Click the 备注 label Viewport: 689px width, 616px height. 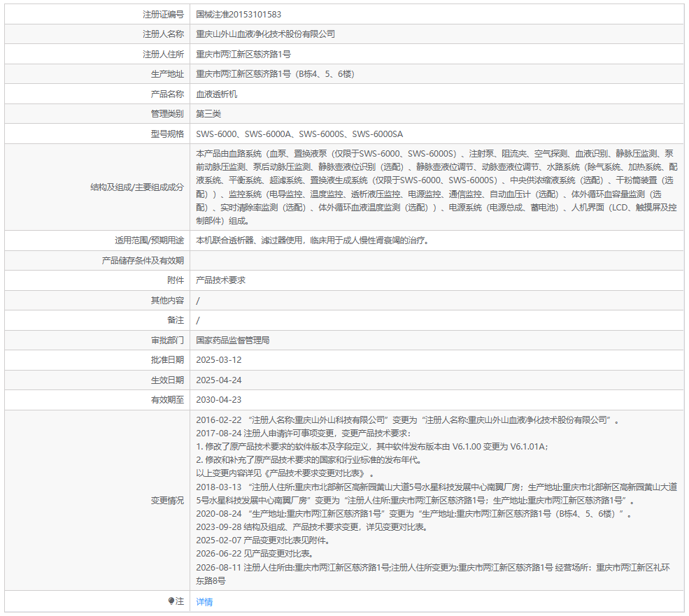pos(176,320)
